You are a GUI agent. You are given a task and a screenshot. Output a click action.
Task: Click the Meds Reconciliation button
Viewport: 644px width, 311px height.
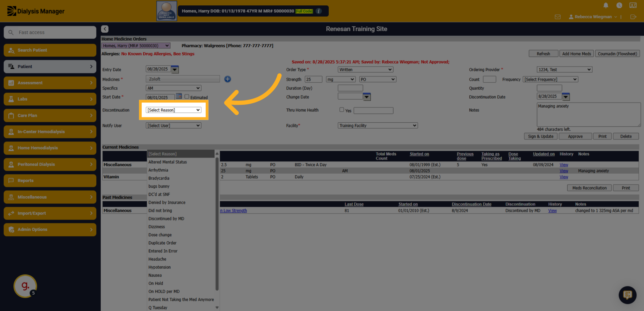589,188
